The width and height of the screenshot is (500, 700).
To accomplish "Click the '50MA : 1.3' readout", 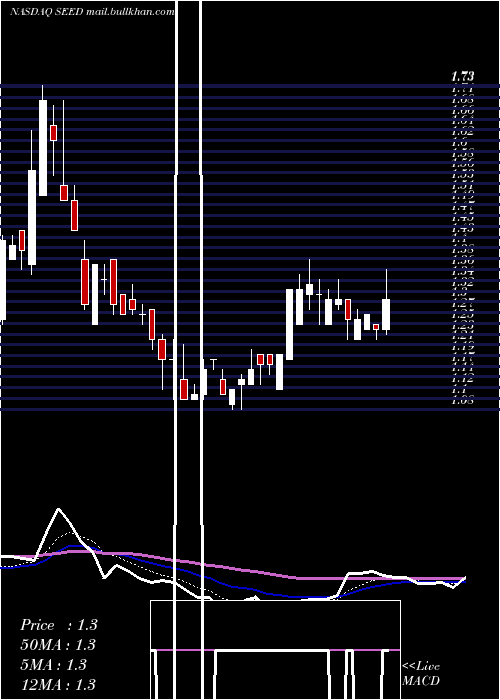I will [58, 645].
